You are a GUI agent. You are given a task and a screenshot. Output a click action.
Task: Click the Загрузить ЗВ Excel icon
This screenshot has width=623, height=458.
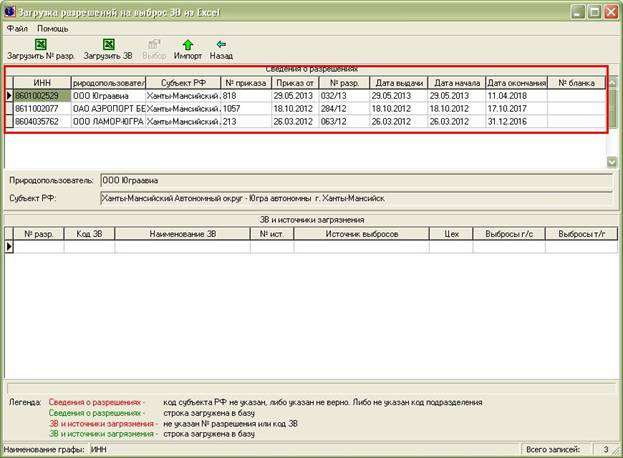click(109, 45)
